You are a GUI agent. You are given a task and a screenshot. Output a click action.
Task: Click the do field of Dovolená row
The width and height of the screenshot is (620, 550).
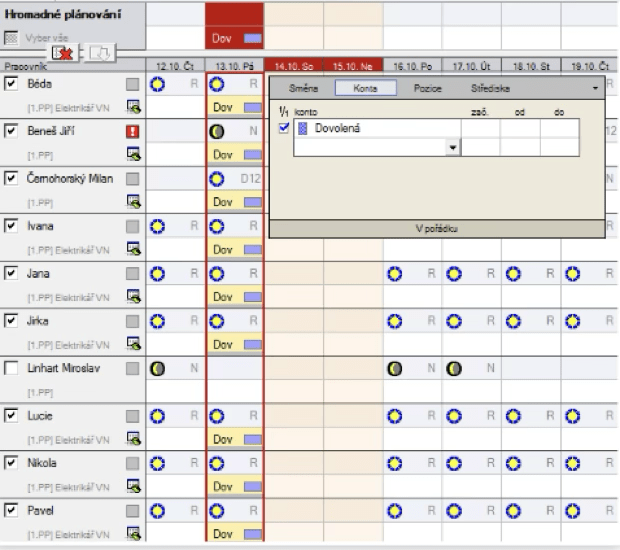(x=560, y=128)
